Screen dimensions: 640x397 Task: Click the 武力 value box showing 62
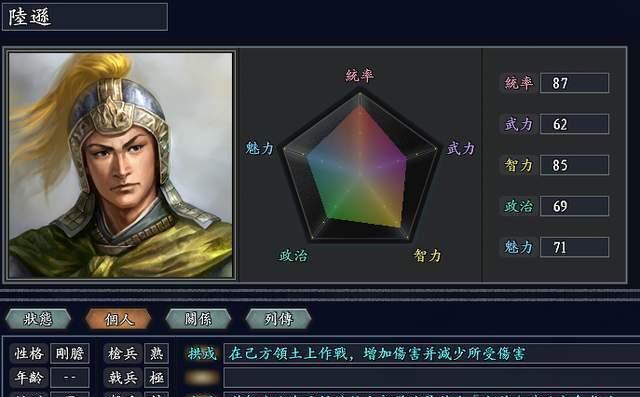(x=574, y=124)
